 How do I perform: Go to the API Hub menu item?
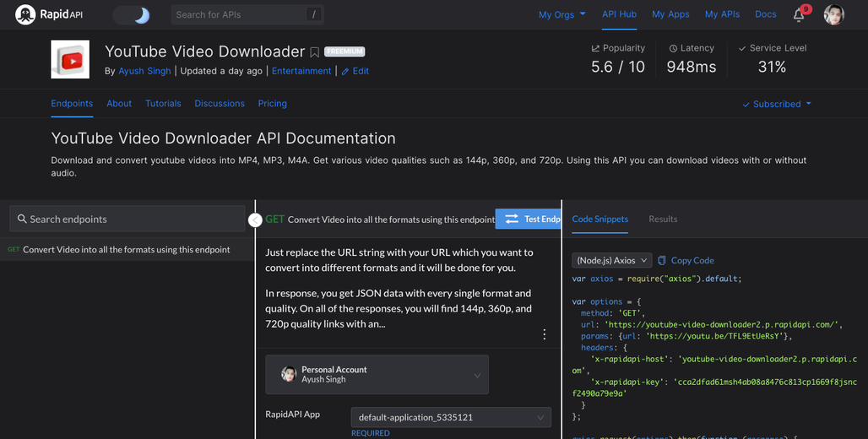click(619, 14)
